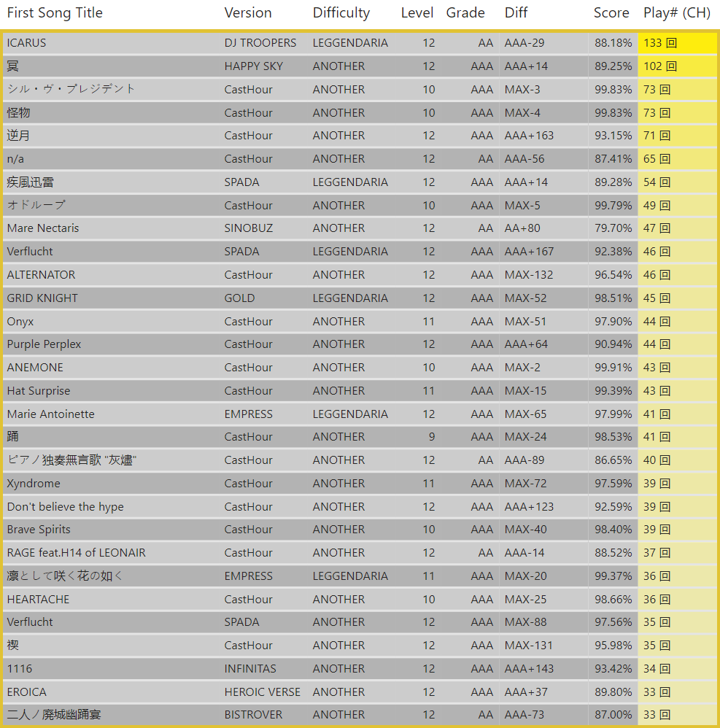Click the HEROIC VERSE version cell
The image size is (720, 728).
click(263, 692)
